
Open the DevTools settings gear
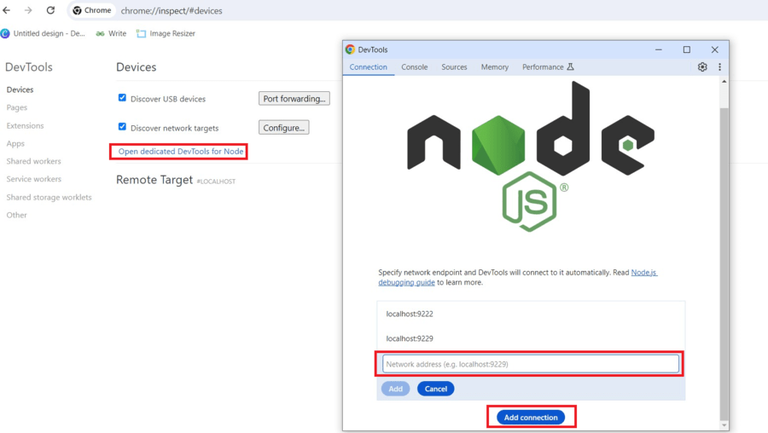(702, 67)
